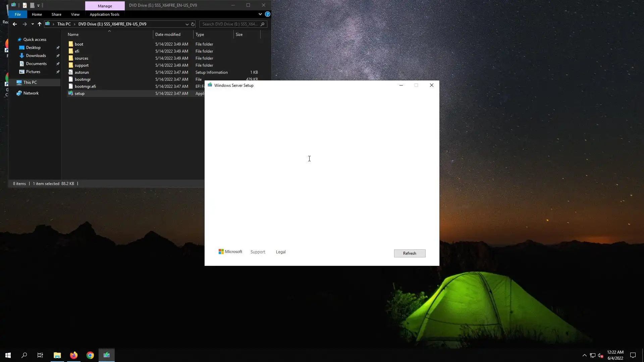Open Chrome from the taskbar
Viewport: 644px width, 362px height.
(90, 355)
